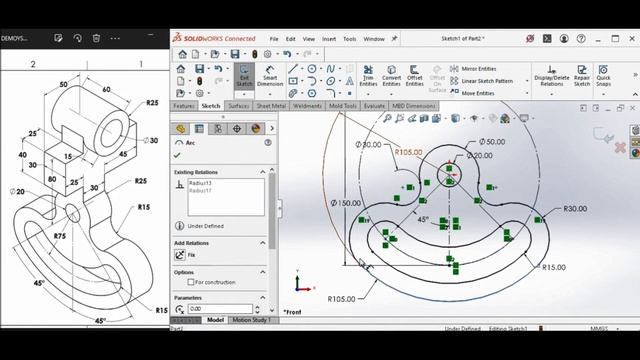
Task: Select Radius13 in Existing Relations list
Action: pyautogui.click(x=200, y=183)
